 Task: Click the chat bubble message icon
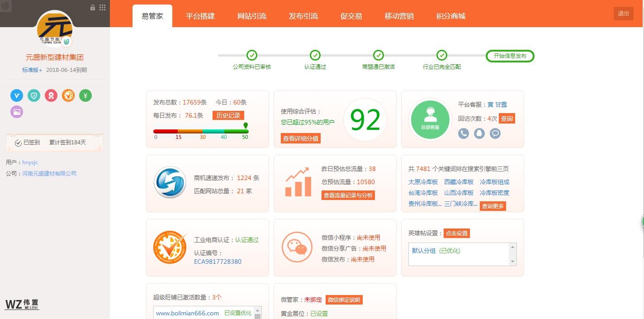coord(495,133)
